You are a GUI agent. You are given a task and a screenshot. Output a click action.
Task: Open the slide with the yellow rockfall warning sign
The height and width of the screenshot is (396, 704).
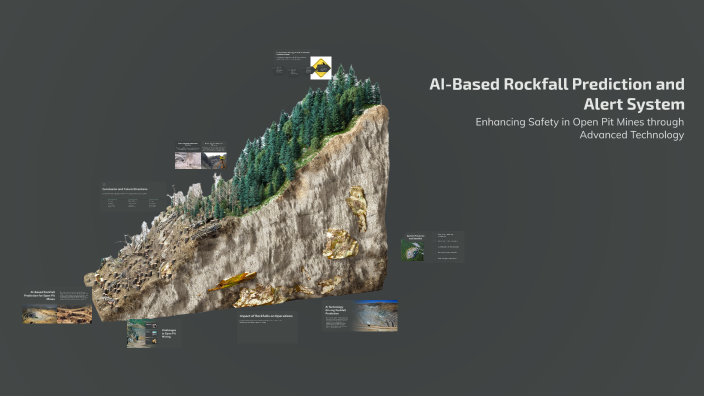tap(303, 65)
